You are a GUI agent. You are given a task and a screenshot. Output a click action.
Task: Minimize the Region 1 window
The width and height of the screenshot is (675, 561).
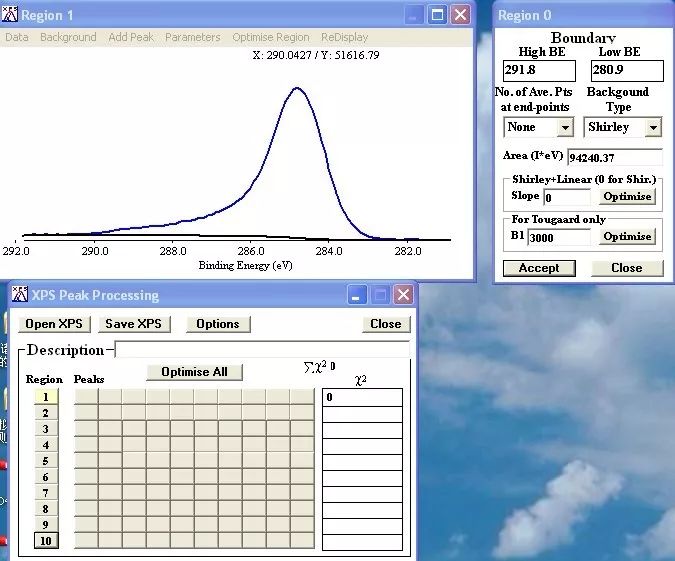point(414,15)
